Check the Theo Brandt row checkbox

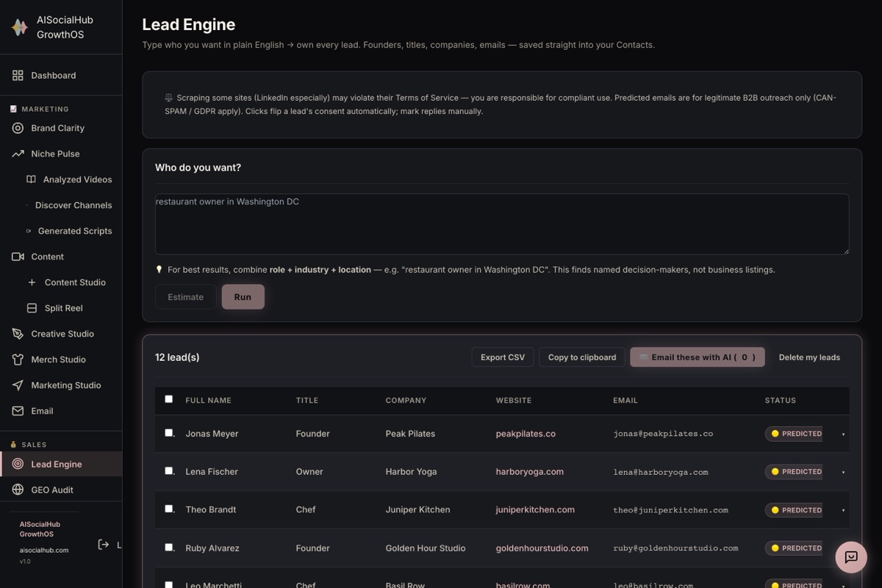tap(169, 509)
